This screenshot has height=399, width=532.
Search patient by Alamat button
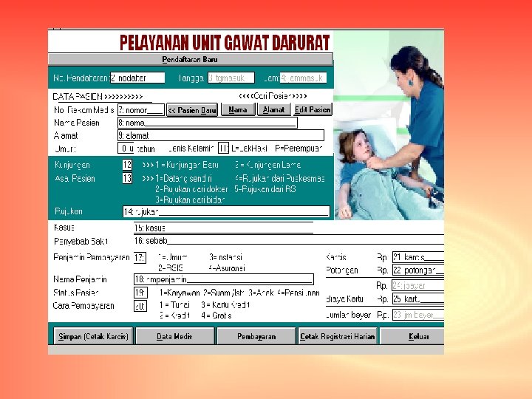click(x=274, y=109)
